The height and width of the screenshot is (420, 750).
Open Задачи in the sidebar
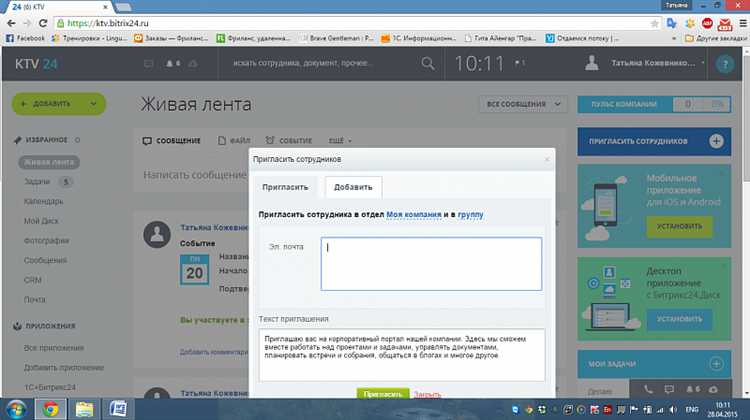click(x=37, y=182)
